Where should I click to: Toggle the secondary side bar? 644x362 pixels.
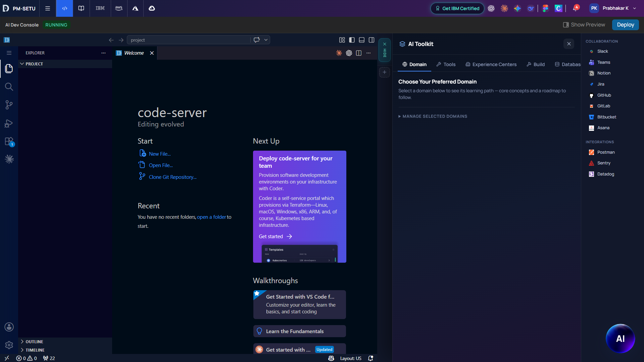pyautogui.click(x=371, y=40)
